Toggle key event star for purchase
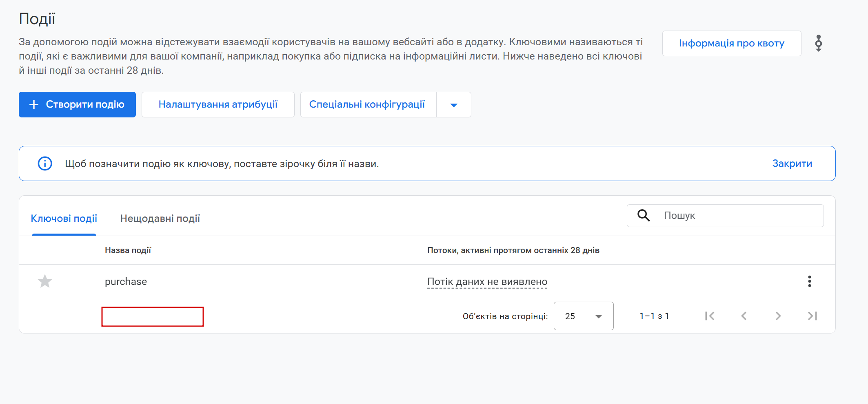The height and width of the screenshot is (404, 868). click(45, 281)
